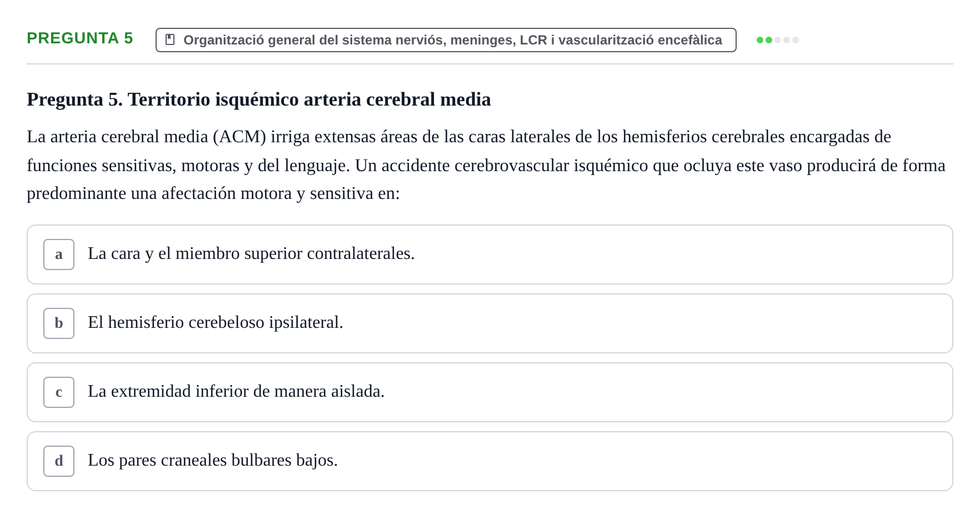Click the 'PREGUNTA 5' header label
The height and width of the screenshot is (519, 980).
[x=80, y=38]
